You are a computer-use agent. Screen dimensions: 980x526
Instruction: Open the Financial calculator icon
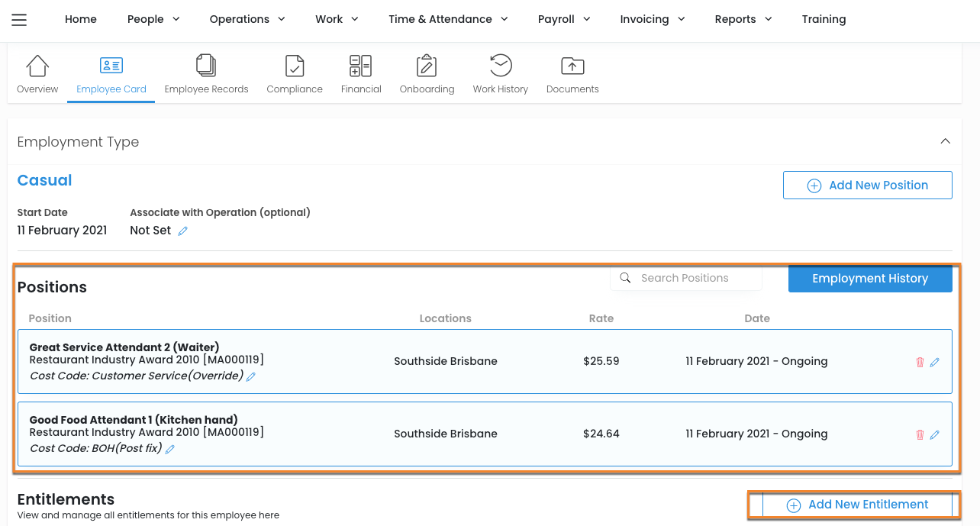pos(360,66)
